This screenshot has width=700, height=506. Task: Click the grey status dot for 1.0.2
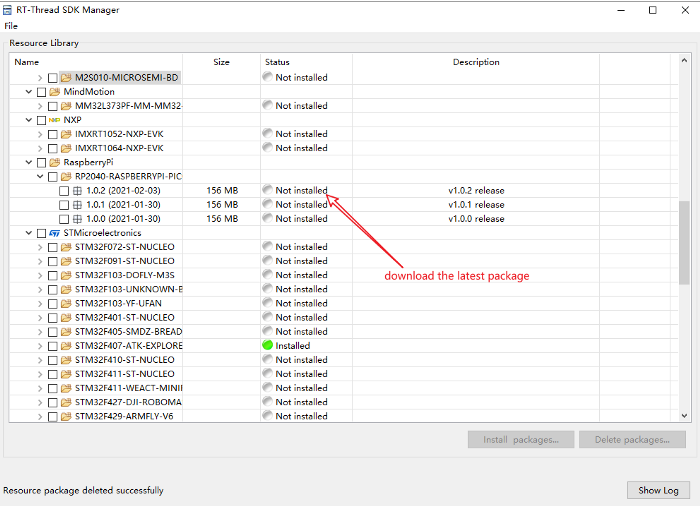[267, 190]
